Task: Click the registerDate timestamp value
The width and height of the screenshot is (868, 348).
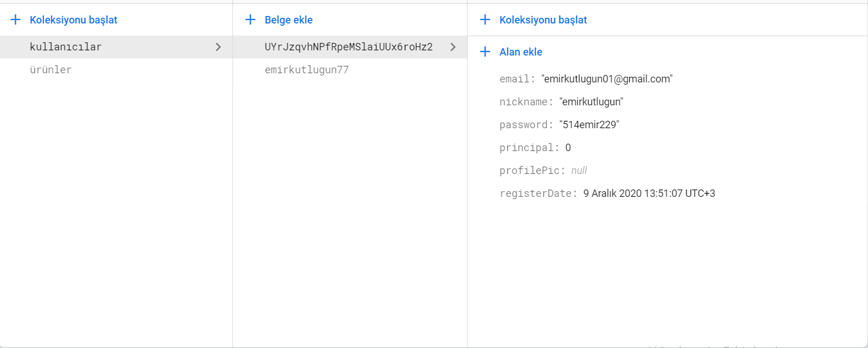Action: 649,193
